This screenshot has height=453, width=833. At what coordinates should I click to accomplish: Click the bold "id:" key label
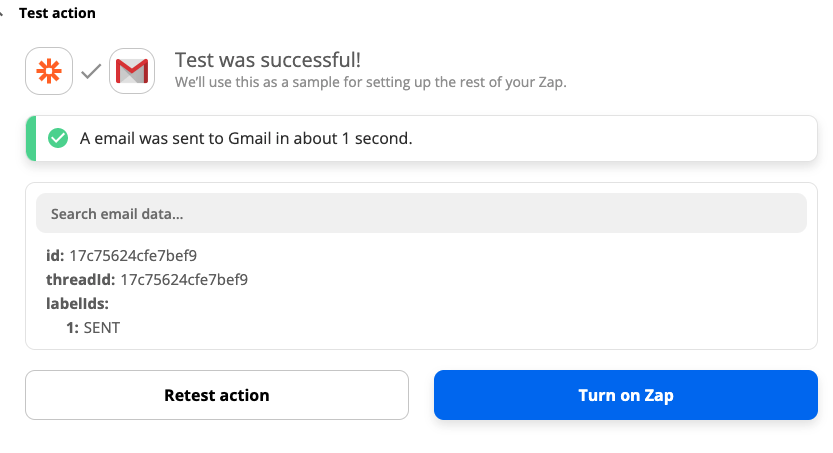55,255
